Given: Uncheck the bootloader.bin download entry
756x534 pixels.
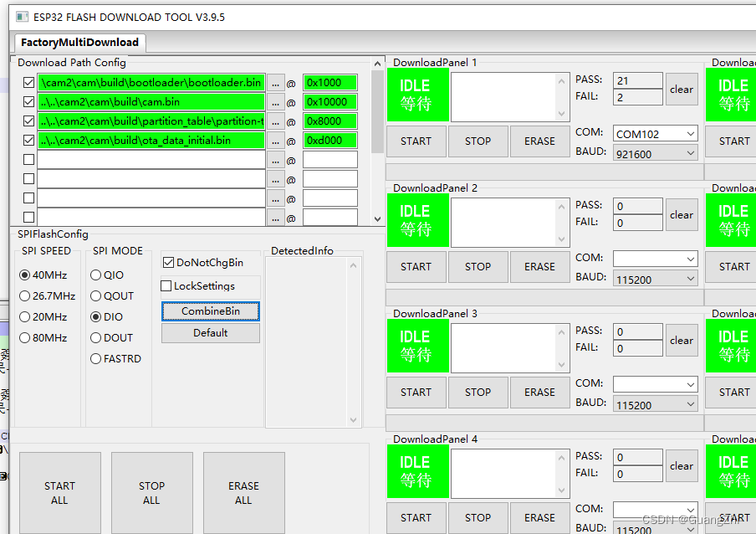Looking at the screenshot, I should [x=28, y=82].
